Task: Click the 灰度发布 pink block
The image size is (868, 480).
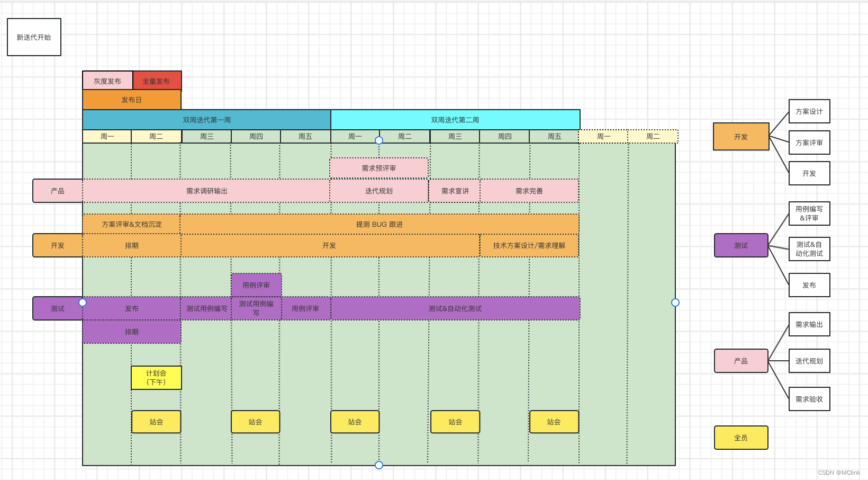Action: coord(107,81)
